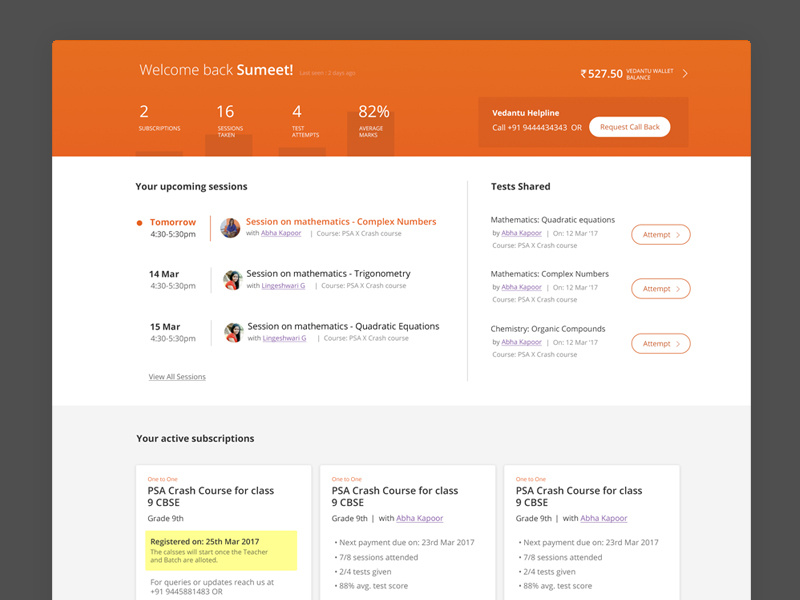Click the helpline number +91 9444434343
The width and height of the screenshot is (800, 600).
pos(536,128)
